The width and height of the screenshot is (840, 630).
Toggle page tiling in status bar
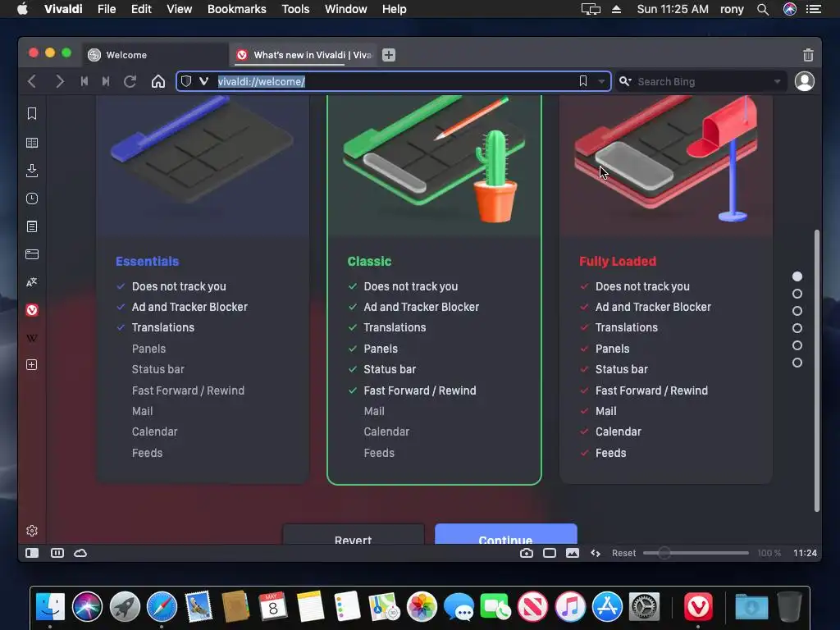pyautogui.click(x=57, y=553)
